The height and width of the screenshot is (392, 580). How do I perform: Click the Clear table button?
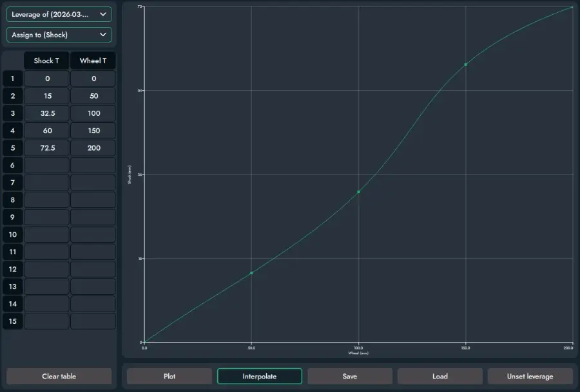pos(59,376)
